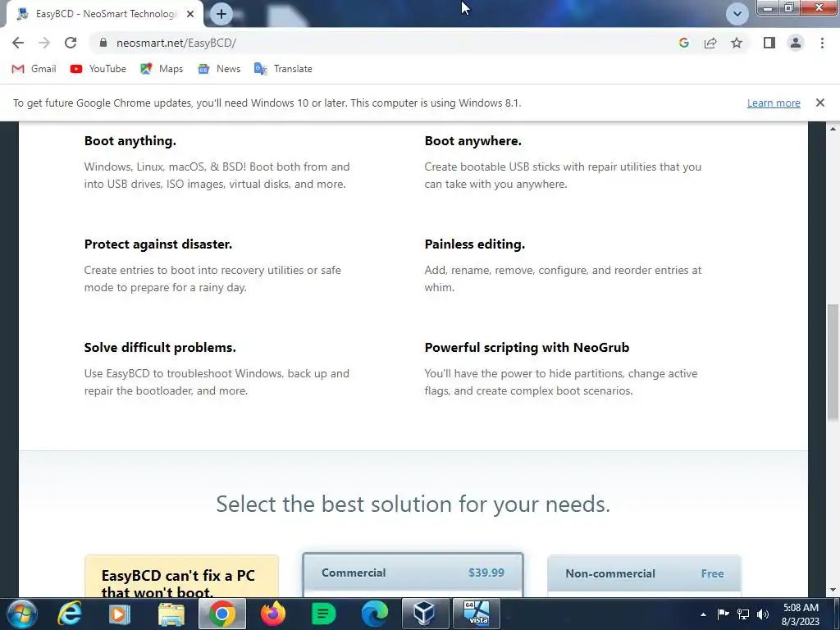The height and width of the screenshot is (630, 840).
Task: Launch Microsoft Edge from taskbar
Action: coord(374,614)
